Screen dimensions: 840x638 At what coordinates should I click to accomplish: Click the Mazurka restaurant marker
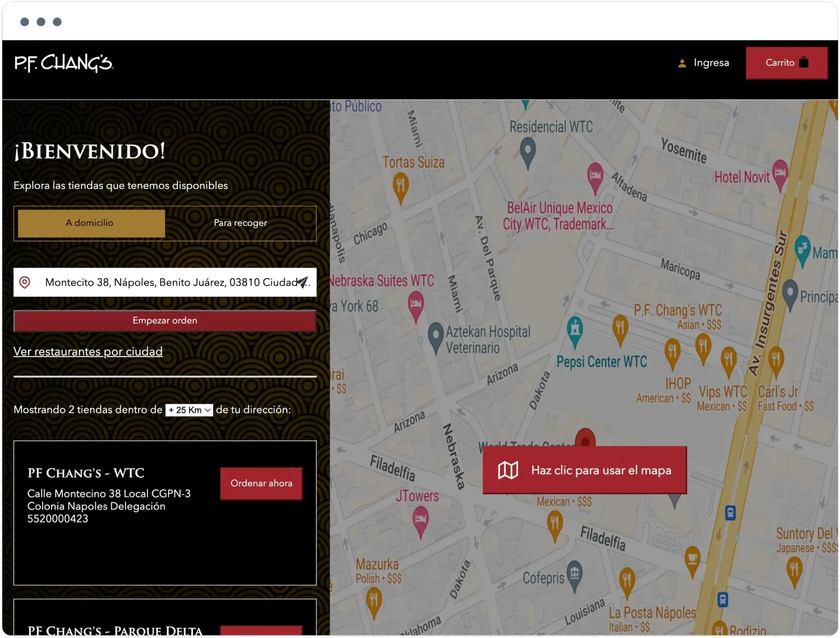point(373,603)
